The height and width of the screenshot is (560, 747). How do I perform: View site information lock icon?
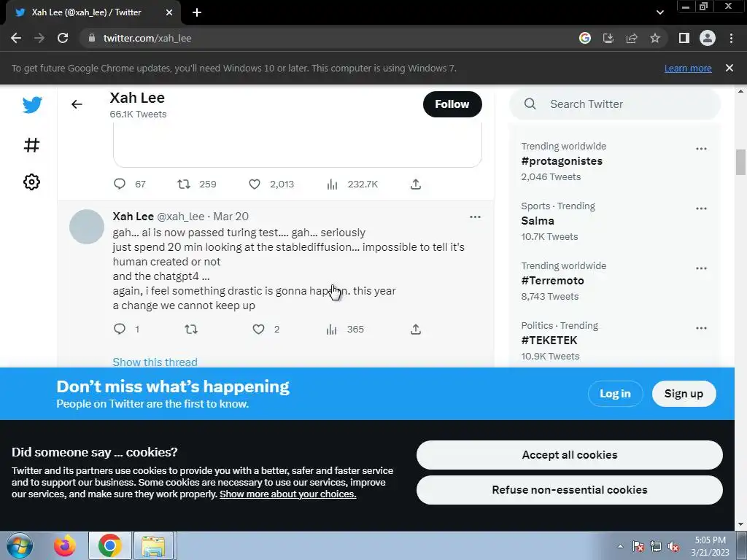pos(92,38)
